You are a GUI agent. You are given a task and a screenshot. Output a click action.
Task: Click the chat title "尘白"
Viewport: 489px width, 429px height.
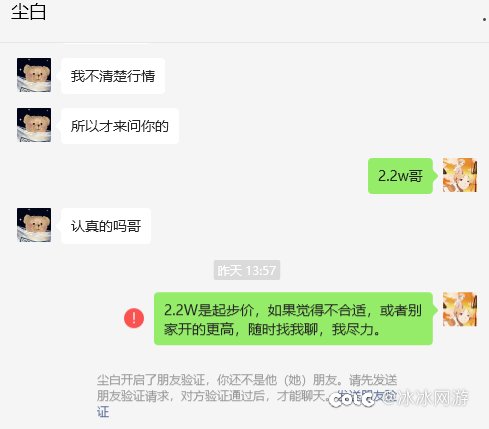point(28,12)
